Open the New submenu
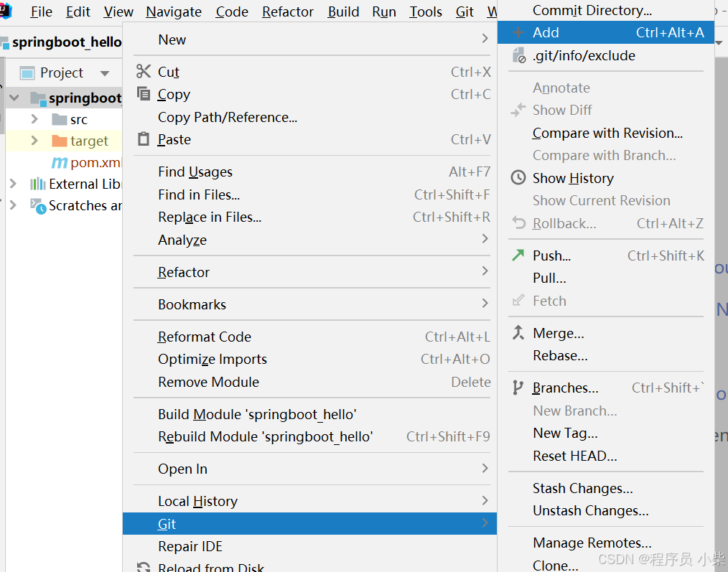 click(x=309, y=39)
